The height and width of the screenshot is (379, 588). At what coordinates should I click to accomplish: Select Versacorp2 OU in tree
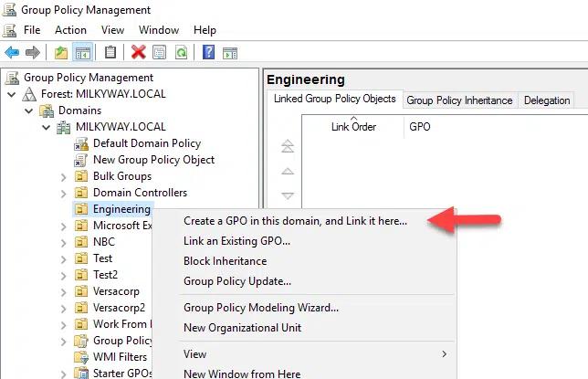click(x=119, y=308)
